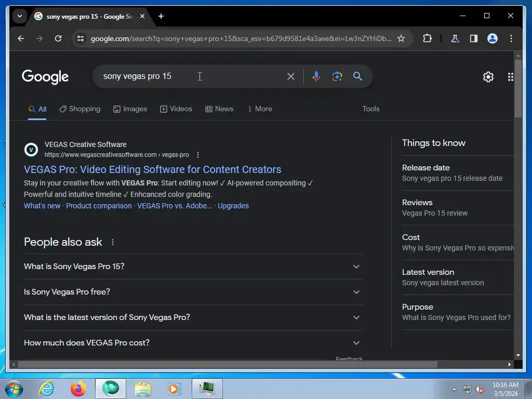Viewport: 532px width, 399px height.
Task: Open Latest version things to know entry
Action: (458, 277)
